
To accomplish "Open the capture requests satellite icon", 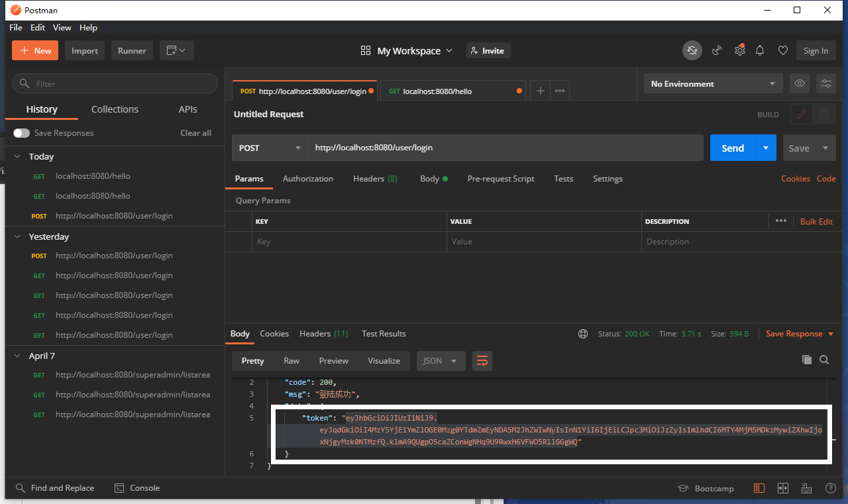I will click(x=717, y=50).
